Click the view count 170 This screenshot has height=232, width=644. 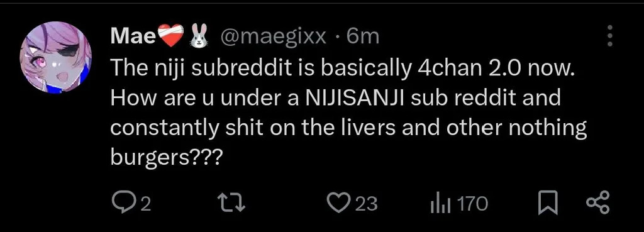click(472, 204)
